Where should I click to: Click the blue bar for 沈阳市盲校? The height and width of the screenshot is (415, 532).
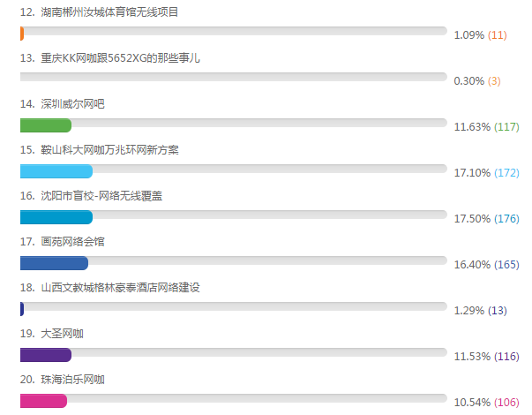[56, 217]
